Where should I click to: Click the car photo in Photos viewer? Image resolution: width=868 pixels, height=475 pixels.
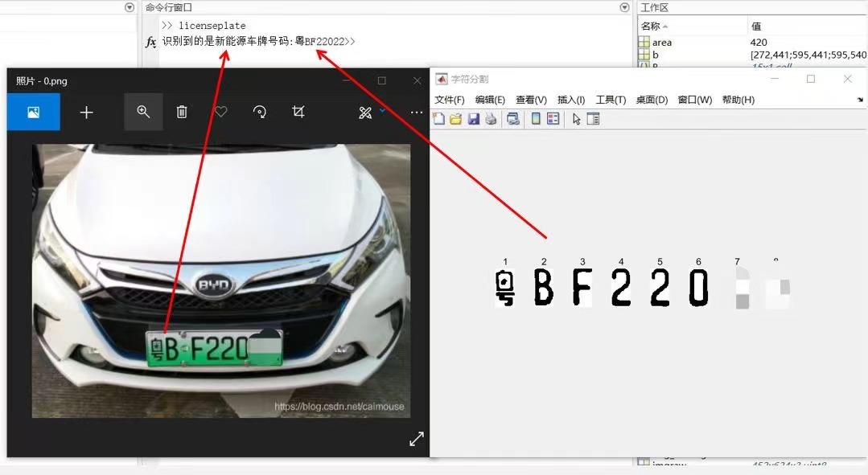[x=221, y=281]
